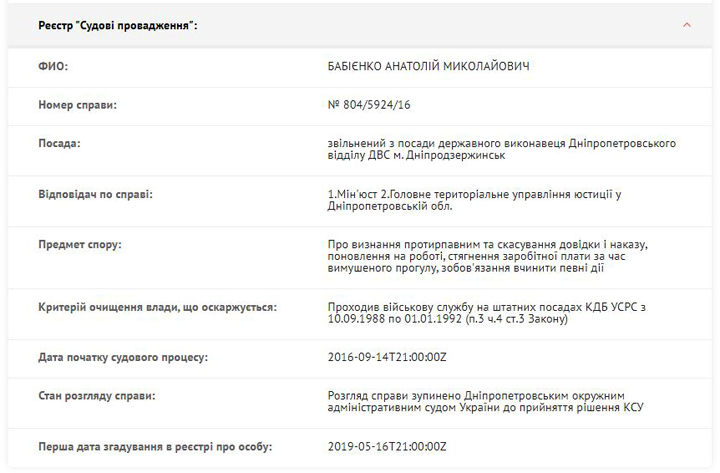Click the Відповідач по справі label
The height and width of the screenshot is (473, 720).
[95, 194]
